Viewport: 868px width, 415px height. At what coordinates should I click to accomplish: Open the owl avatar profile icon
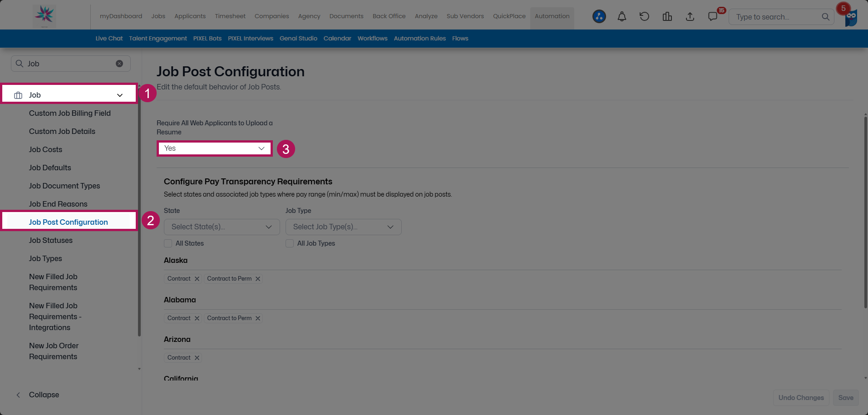(851, 17)
